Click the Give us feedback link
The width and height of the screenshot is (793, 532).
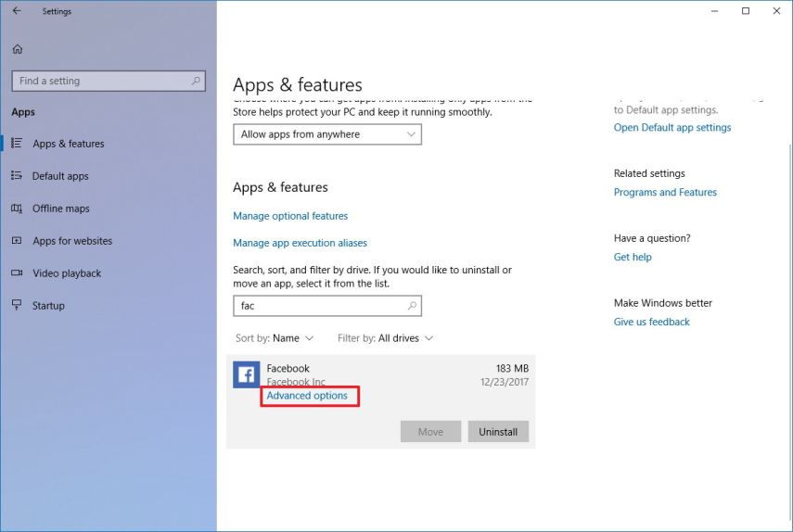[652, 322]
